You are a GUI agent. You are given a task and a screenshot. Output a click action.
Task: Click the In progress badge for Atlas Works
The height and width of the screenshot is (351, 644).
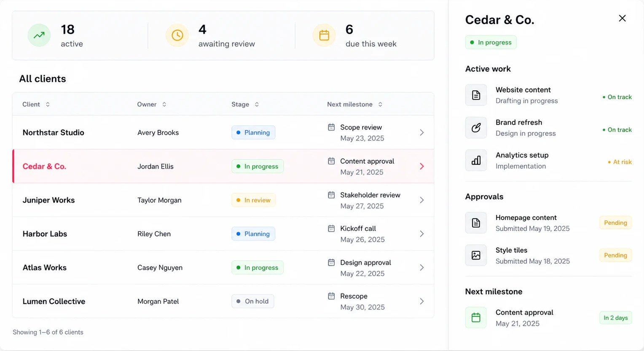(258, 267)
